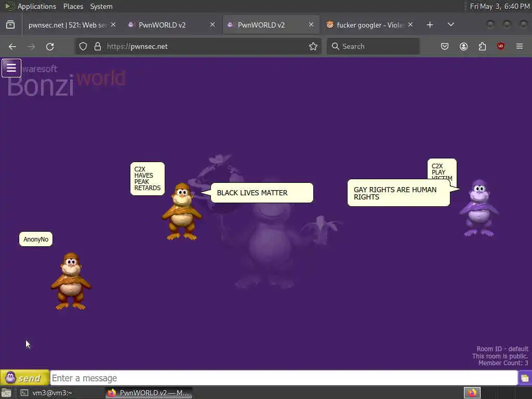Click the purple Bonzi character
The image size is (532, 399).
[479, 208]
